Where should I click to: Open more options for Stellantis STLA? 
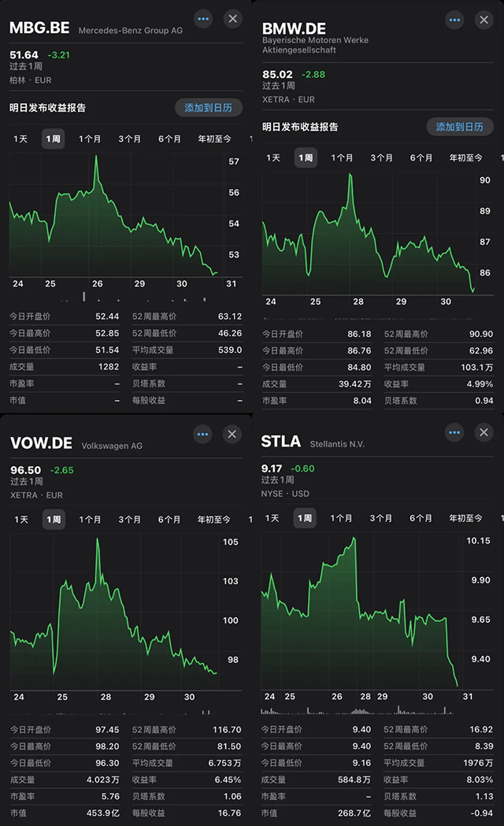coord(454,432)
